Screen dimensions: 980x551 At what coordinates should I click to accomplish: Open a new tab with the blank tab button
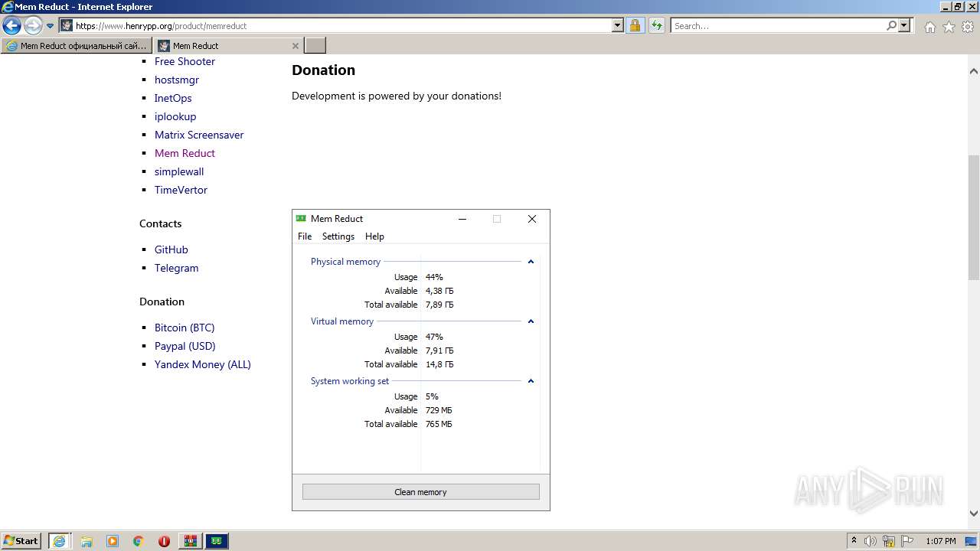coord(315,46)
